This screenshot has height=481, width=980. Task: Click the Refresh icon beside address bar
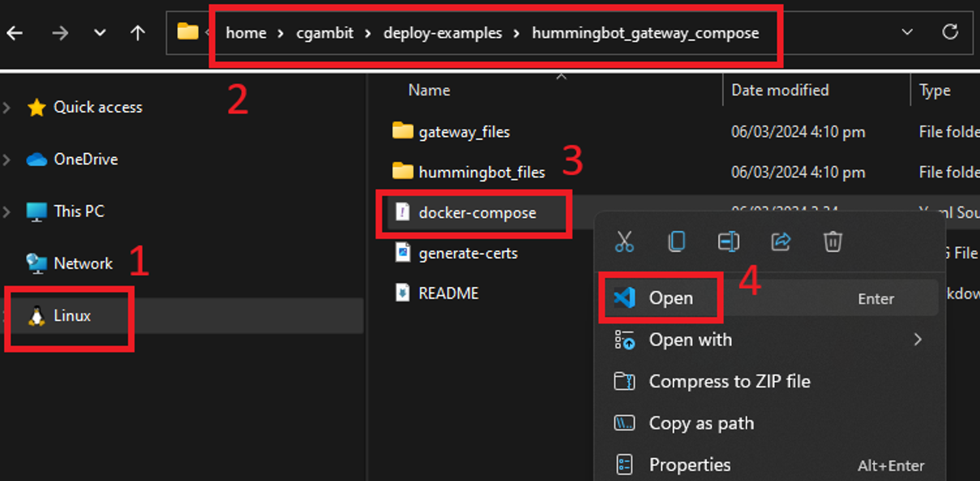tap(950, 32)
